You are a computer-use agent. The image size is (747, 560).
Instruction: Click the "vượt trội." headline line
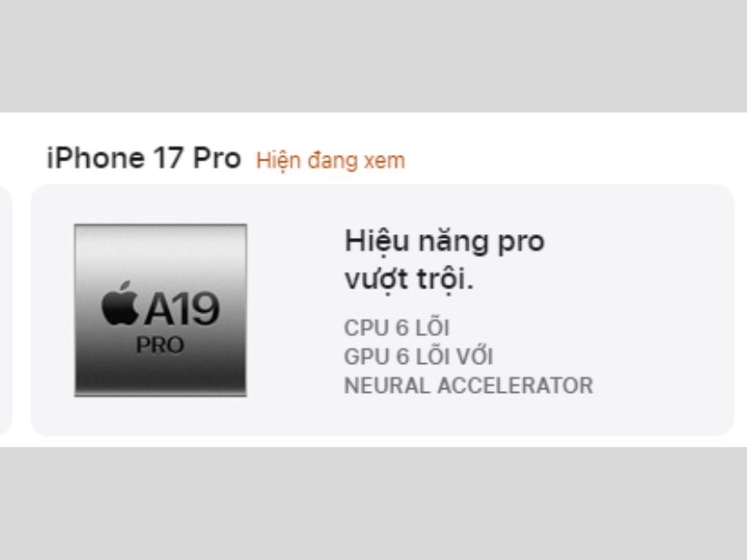pyautogui.click(x=409, y=278)
